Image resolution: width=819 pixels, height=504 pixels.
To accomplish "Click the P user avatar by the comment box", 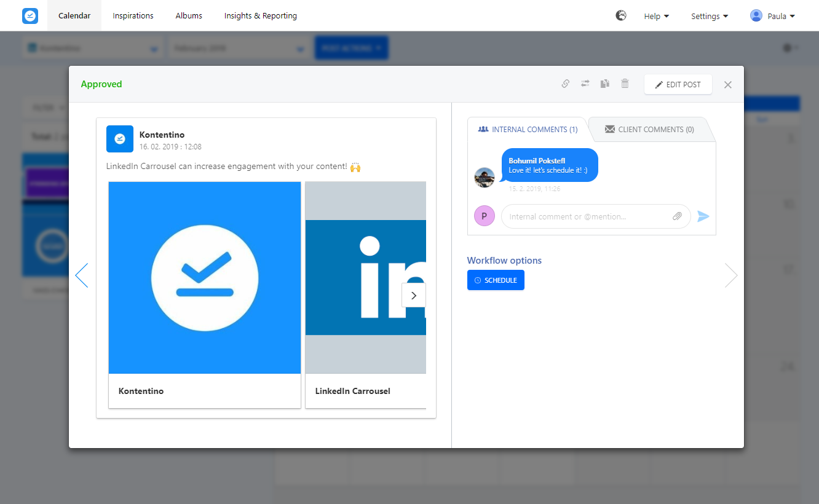I will pyautogui.click(x=485, y=216).
